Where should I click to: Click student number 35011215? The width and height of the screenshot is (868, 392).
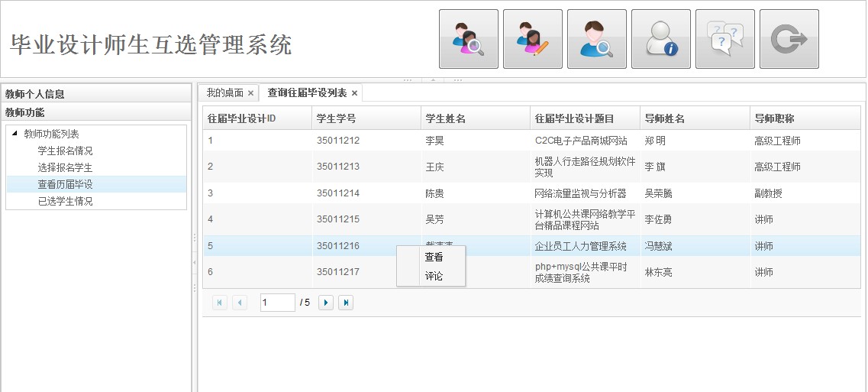338,219
